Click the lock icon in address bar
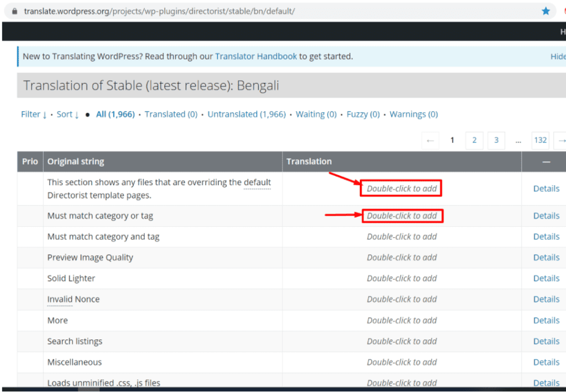 (14, 11)
